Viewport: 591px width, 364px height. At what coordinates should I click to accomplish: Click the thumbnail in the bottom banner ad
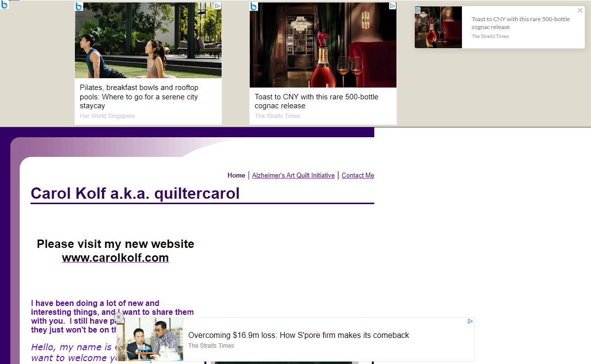click(x=150, y=339)
